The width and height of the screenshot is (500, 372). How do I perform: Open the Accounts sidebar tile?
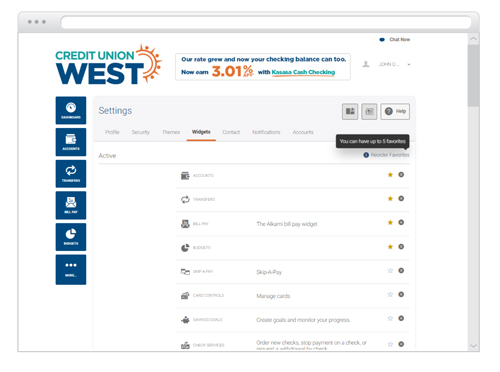coord(71,142)
